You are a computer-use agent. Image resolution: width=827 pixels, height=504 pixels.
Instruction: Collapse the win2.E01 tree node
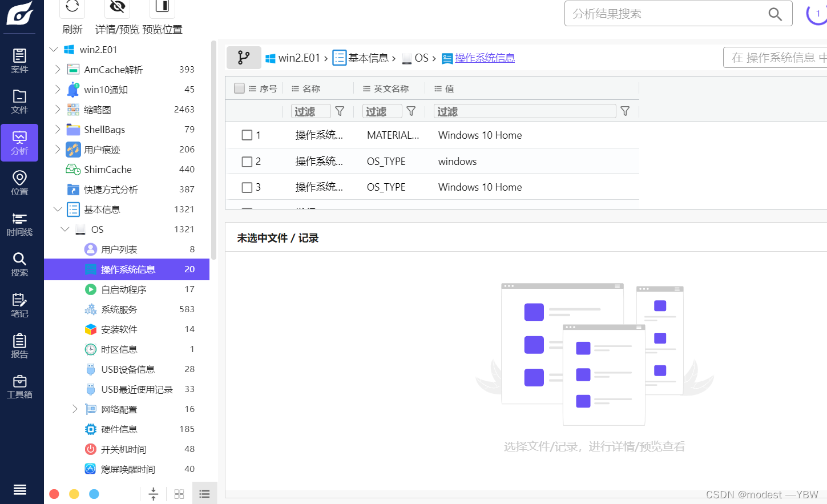(54, 49)
